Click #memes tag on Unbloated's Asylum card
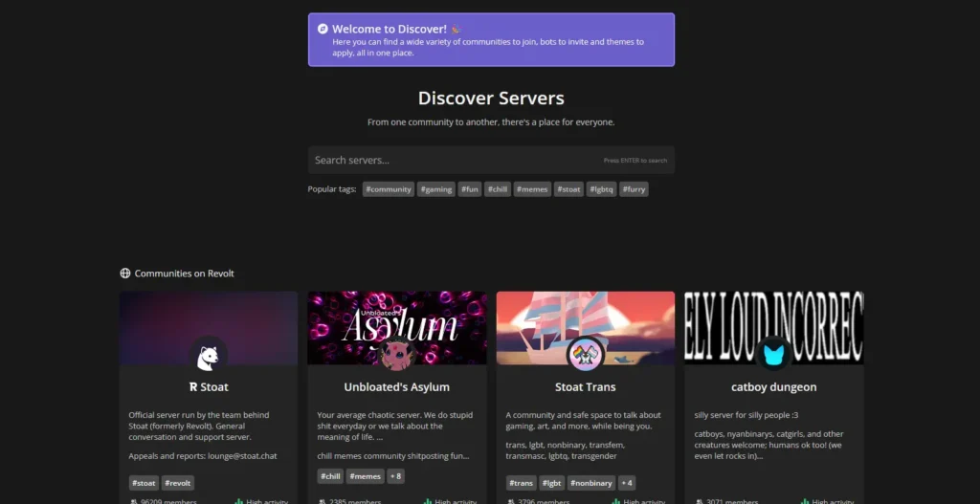The width and height of the screenshot is (980, 504). [365, 476]
